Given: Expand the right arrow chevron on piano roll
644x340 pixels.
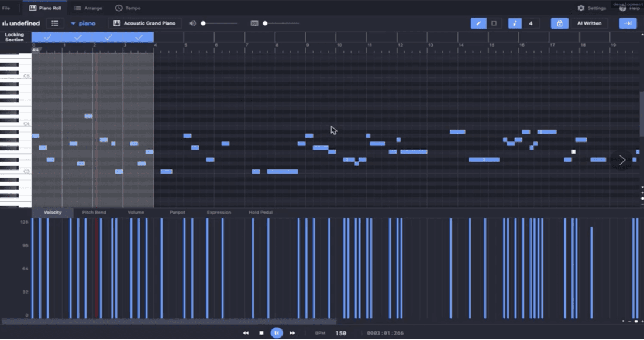Looking at the screenshot, I should click(622, 159).
